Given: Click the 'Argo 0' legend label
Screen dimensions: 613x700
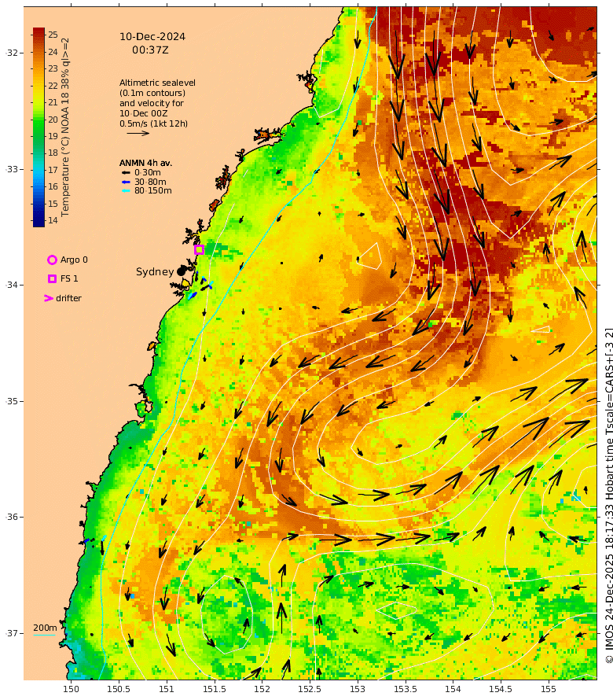Looking at the screenshot, I should (x=74, y=260).
